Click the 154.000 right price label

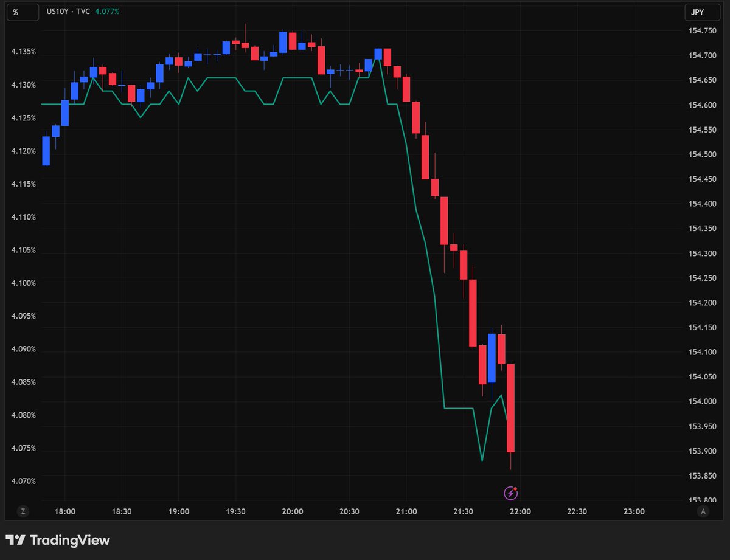702,401
